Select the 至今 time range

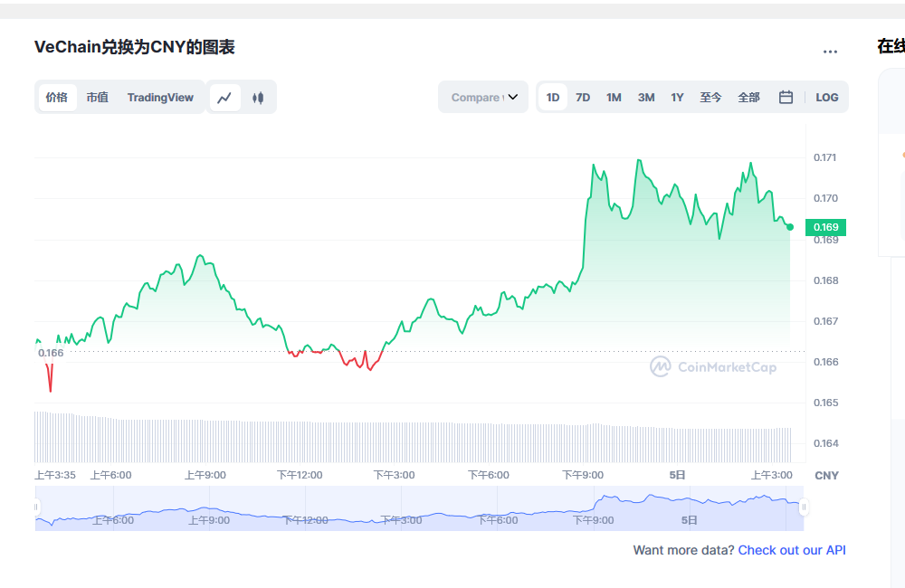(x=710, y=97)
